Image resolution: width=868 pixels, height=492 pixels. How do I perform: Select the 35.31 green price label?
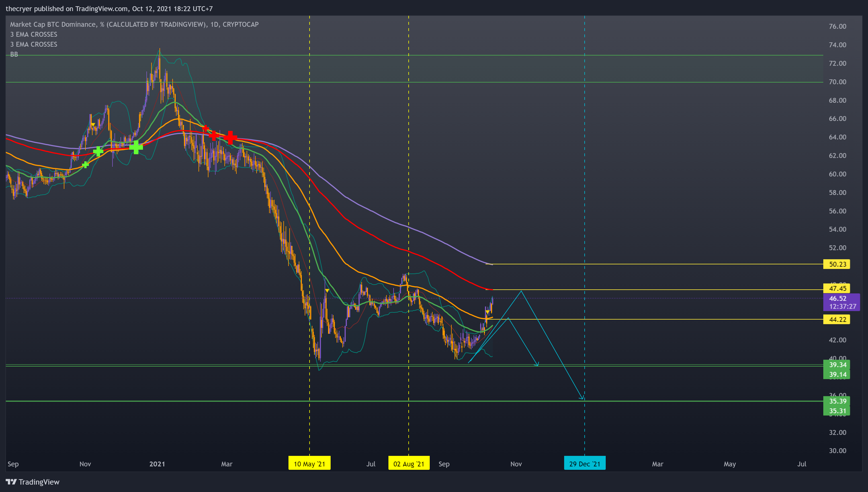point(837,411)
